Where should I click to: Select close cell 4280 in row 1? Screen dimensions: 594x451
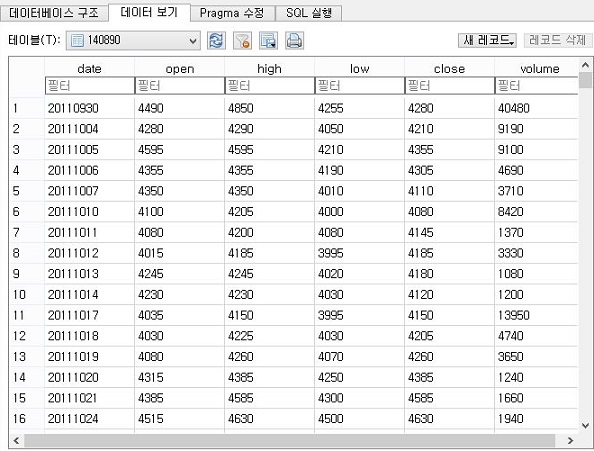coord(449,108)
